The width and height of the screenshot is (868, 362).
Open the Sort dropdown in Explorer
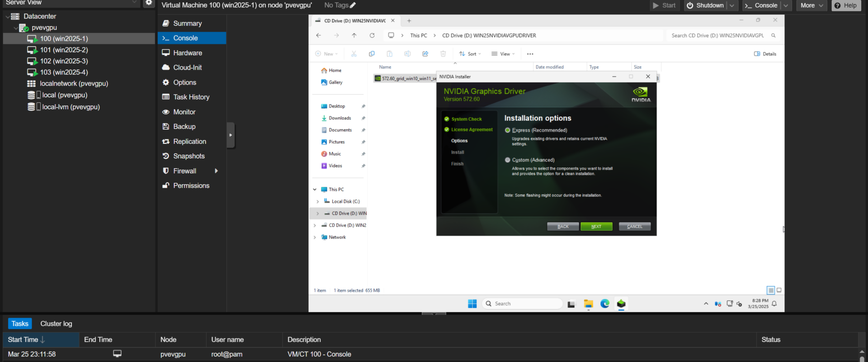tap(470, 54)
